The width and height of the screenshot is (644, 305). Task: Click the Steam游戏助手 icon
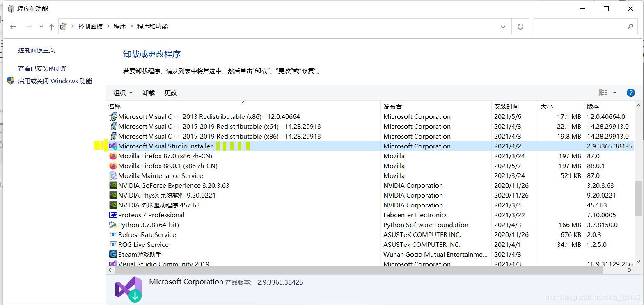pos(113,255)
